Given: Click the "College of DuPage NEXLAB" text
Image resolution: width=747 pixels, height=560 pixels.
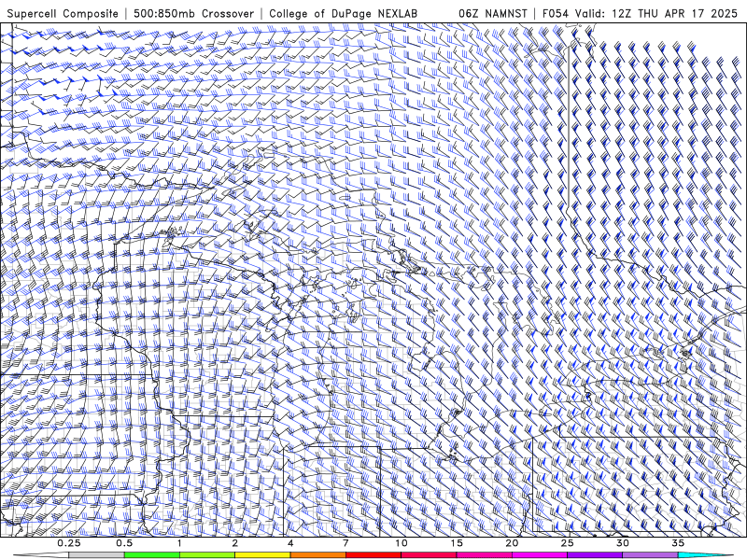Looking at the screenshot, I should (x=343, y=13).
